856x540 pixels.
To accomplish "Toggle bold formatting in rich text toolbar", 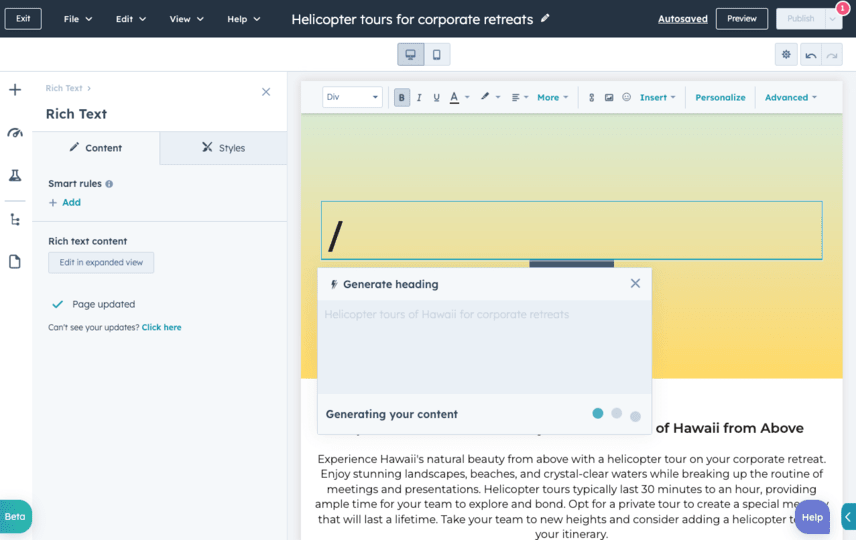I will pos(402,97).
